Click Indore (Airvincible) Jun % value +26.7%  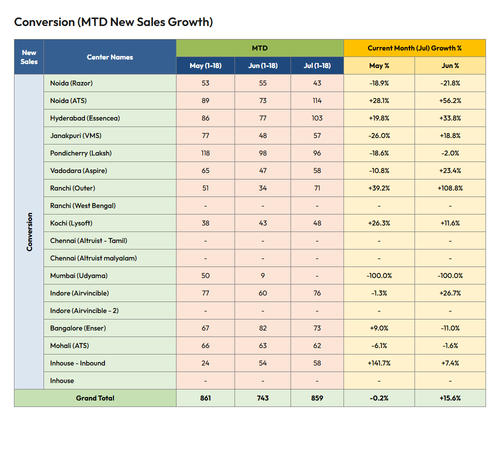pos(450,293)
